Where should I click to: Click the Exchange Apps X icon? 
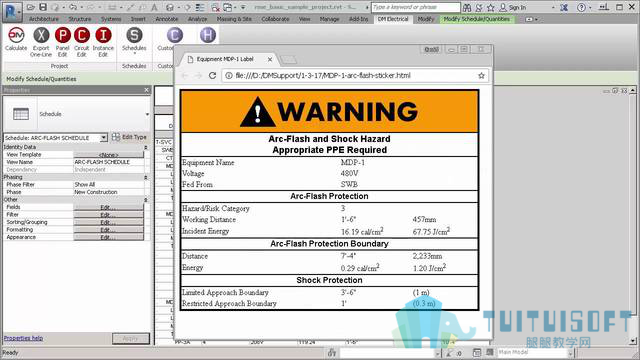coord(564,7)
